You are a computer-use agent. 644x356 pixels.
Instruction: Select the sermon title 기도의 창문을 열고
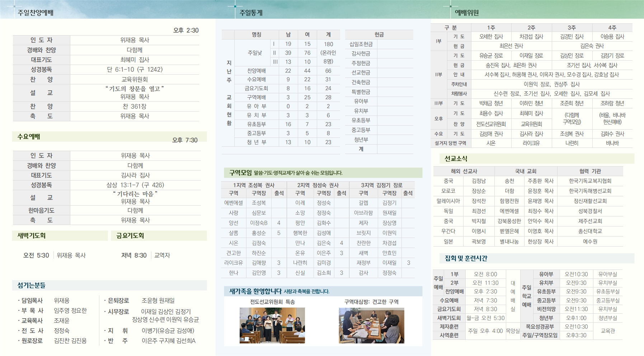click(x=135, y=89)
